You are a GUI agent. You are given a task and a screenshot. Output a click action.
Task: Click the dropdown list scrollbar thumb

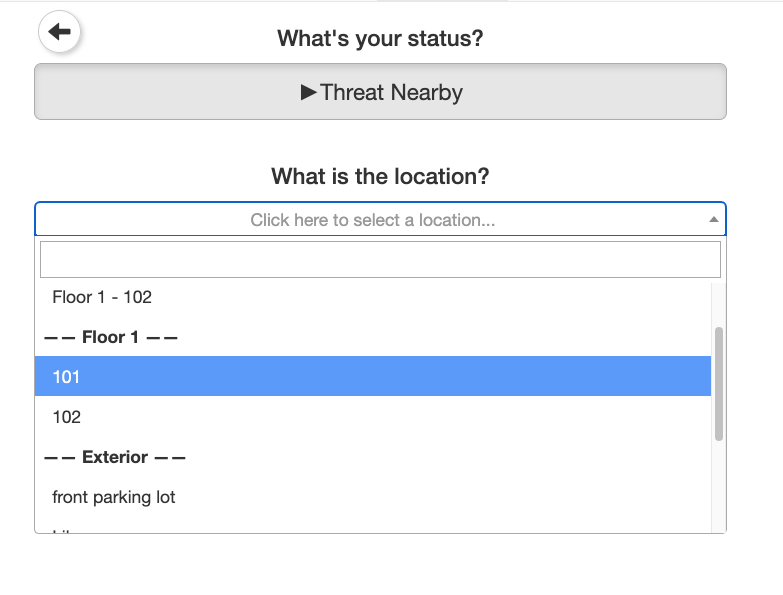click(719, 384)
